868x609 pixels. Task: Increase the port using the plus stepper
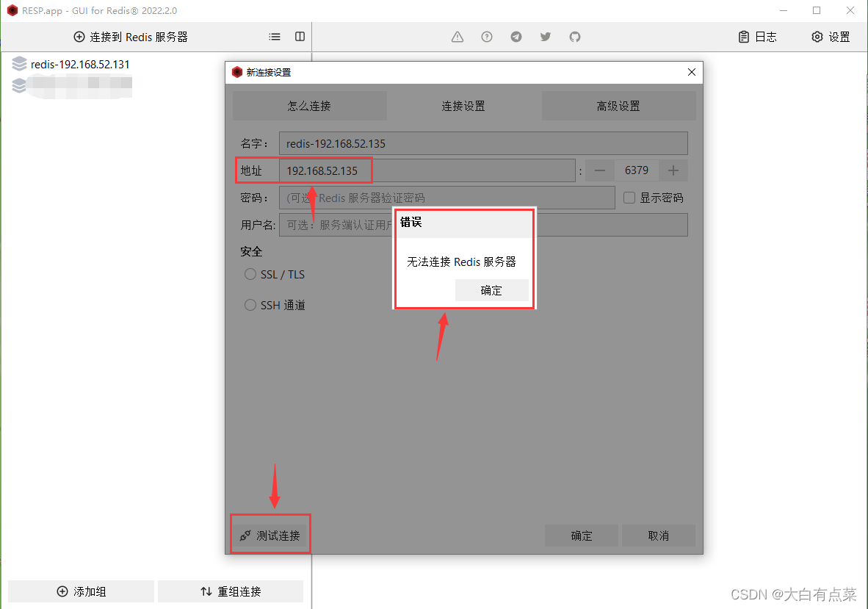[673, 170]
